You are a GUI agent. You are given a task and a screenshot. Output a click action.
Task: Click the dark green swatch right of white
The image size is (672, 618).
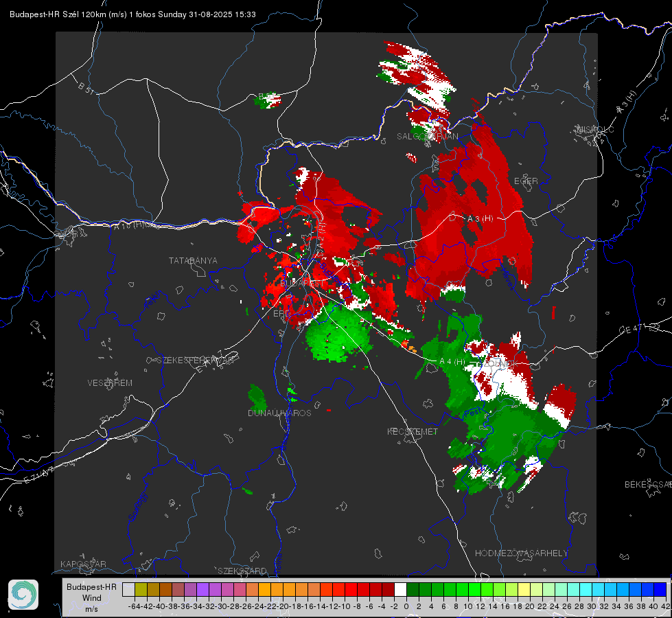[413, 590]
